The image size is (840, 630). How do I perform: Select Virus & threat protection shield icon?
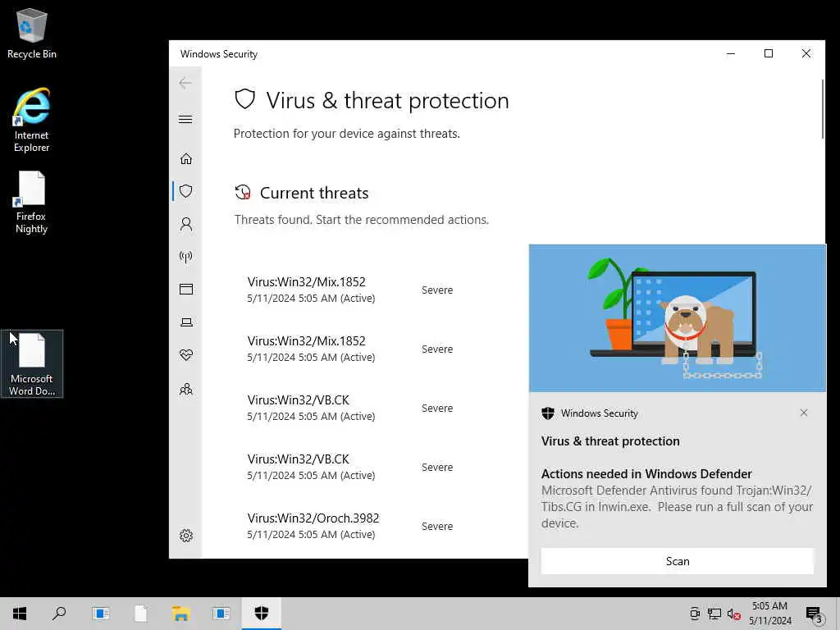[186, 191]
